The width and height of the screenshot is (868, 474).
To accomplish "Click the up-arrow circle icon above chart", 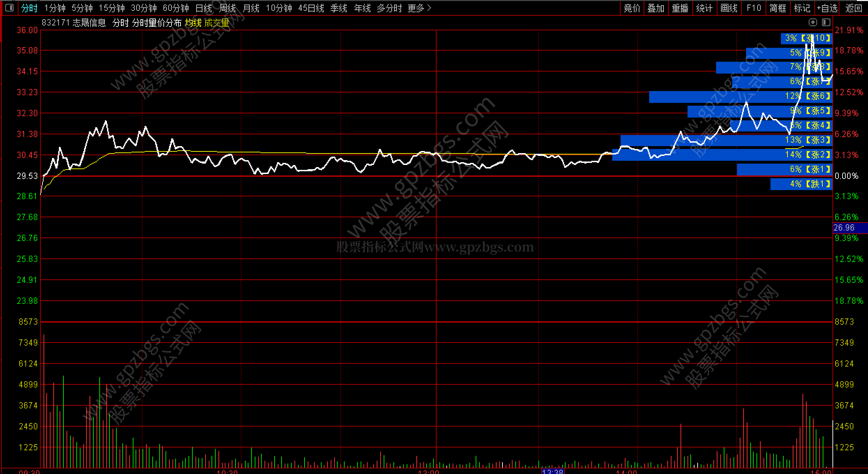I will 813,23.
